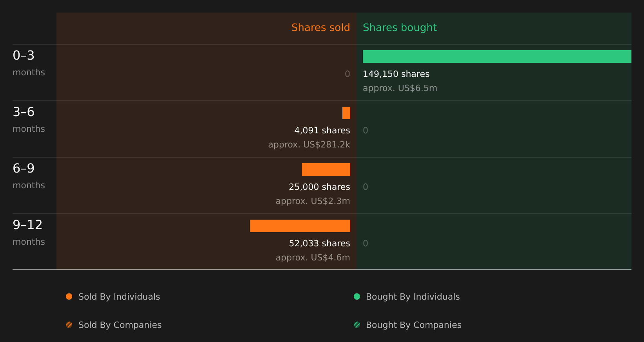
Task: Click the zero bought value in 9–12 months row
Action: [366, 244]
